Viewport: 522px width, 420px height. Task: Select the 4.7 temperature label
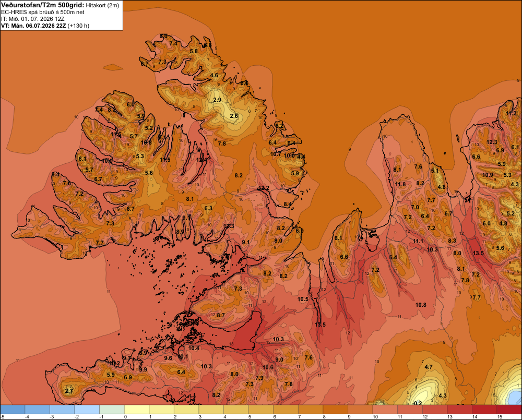[429, 367]
